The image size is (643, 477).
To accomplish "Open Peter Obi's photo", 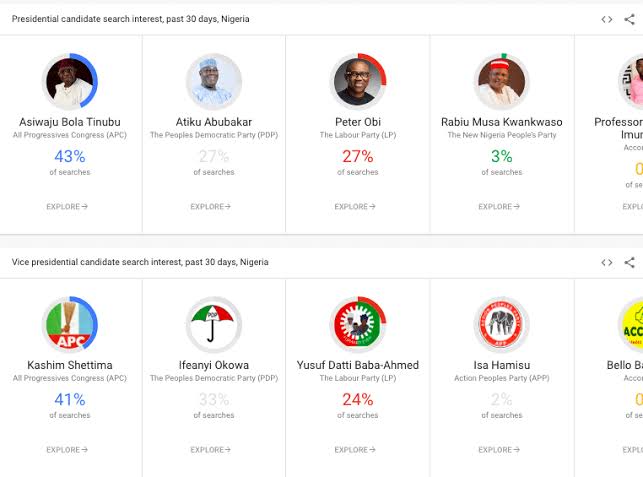I will tap(358, 82).
